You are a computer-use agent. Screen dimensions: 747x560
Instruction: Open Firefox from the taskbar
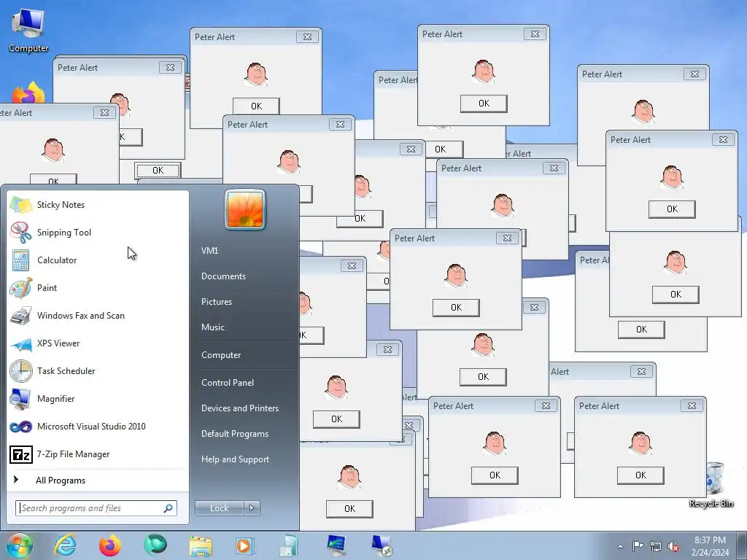pyautogui.click(x=110, y=545)
